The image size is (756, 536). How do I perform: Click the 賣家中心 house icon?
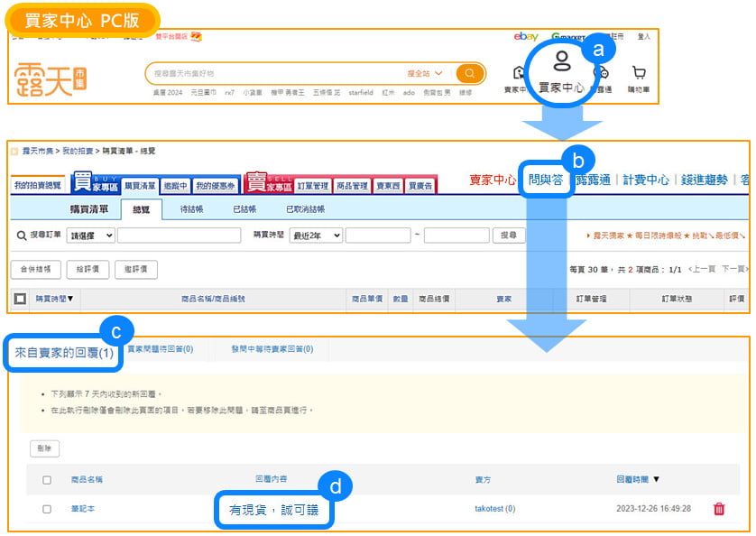tap(519, 74)
